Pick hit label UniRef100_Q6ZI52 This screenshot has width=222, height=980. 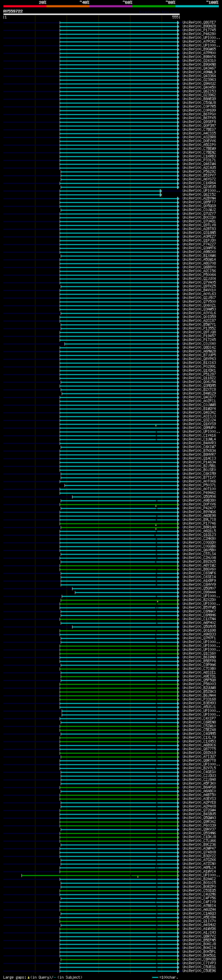pos(199,194)
